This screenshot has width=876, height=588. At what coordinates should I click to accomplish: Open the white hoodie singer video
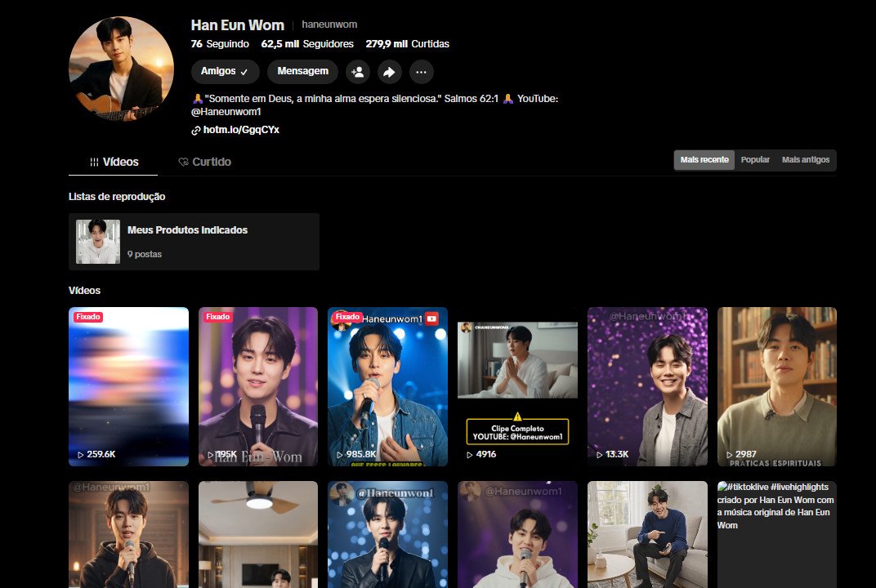[517, 534]
